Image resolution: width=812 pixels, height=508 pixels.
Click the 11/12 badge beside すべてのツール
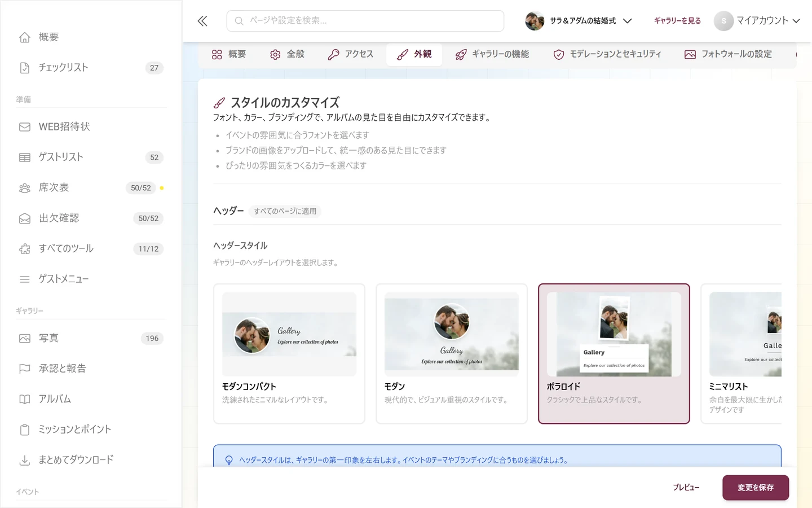[148, 249]
